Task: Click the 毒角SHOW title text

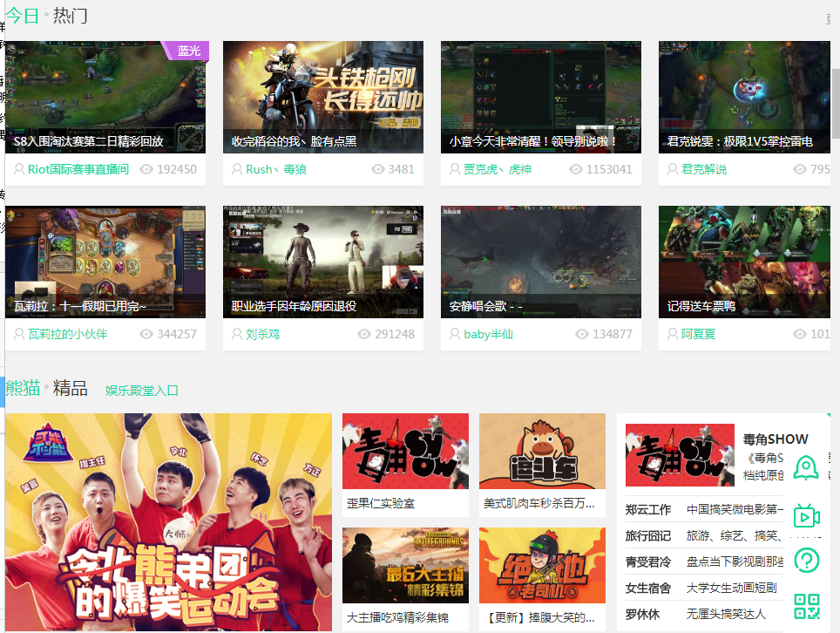Action: click(x=776, y=439)
